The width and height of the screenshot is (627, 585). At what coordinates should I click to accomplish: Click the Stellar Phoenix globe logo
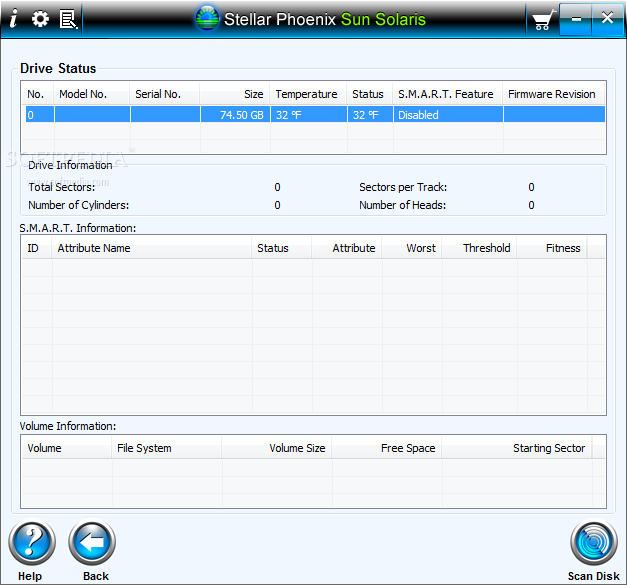[207, 18]
